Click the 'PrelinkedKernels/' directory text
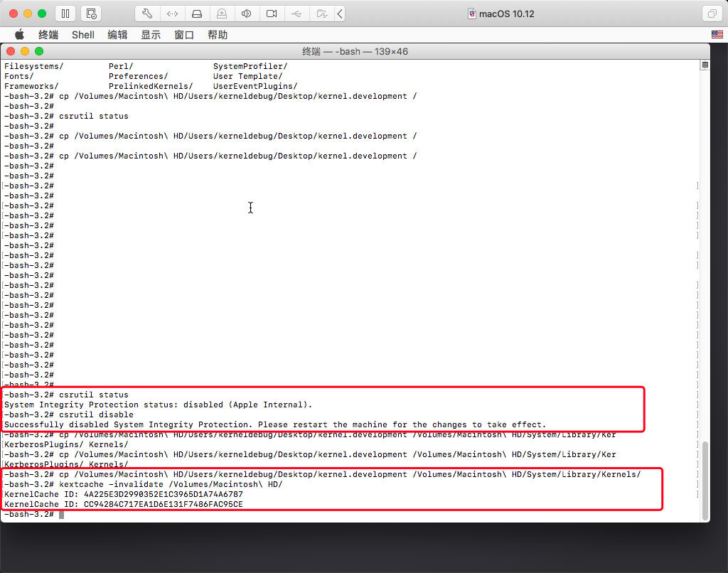Image resolution: width=728 pixels, height=573 pixels. pos(151,86)
